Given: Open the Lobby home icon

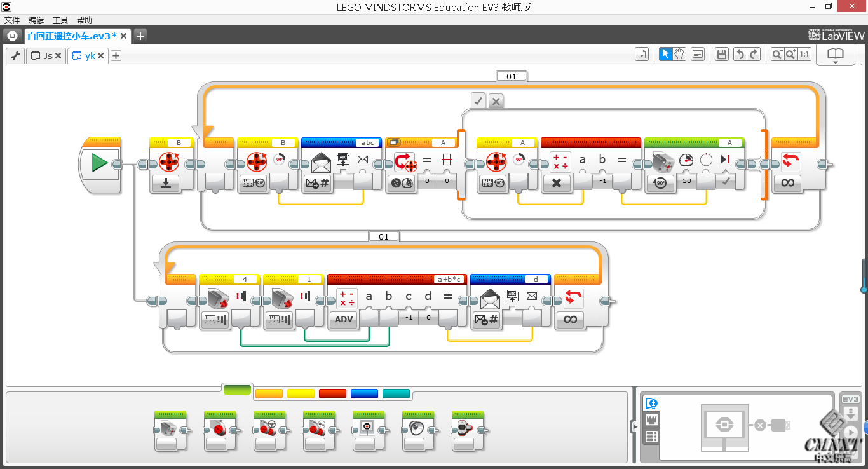Looking at the screenshot, I should [x=12, y=36].
